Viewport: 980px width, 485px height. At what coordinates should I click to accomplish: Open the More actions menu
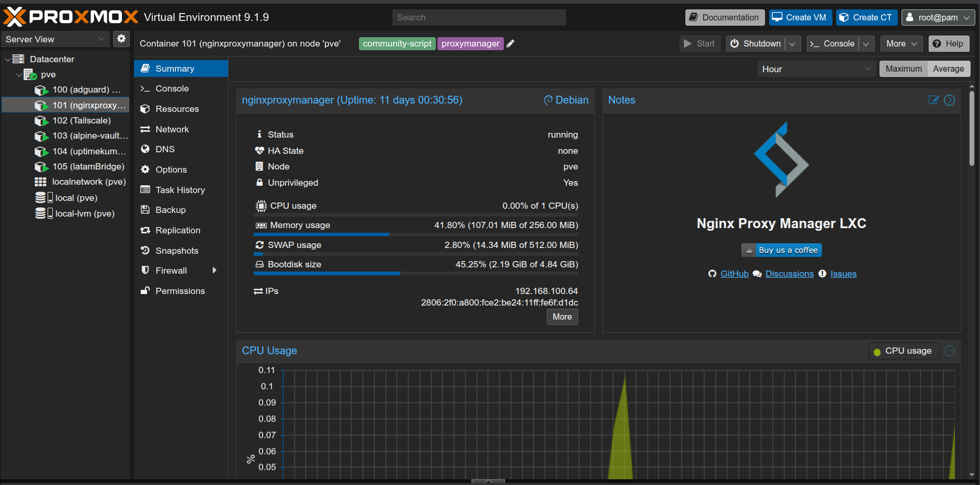click(902, 44)
